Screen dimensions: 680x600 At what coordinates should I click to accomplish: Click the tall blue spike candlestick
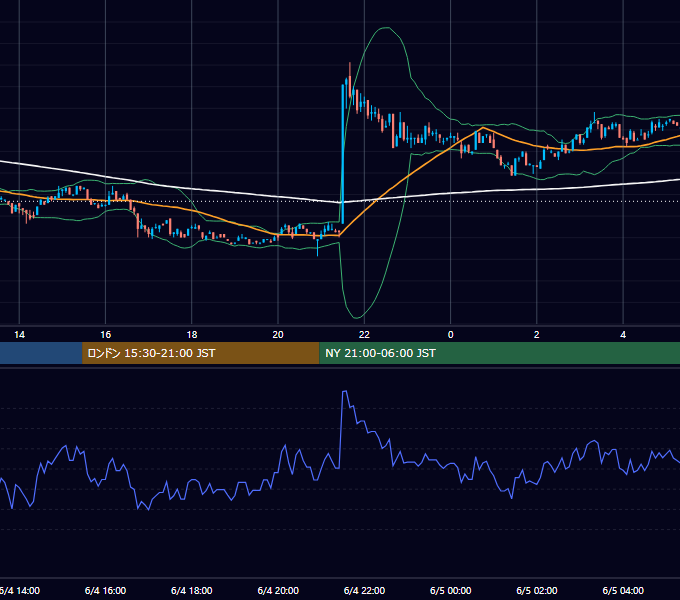tap(343, 154)
